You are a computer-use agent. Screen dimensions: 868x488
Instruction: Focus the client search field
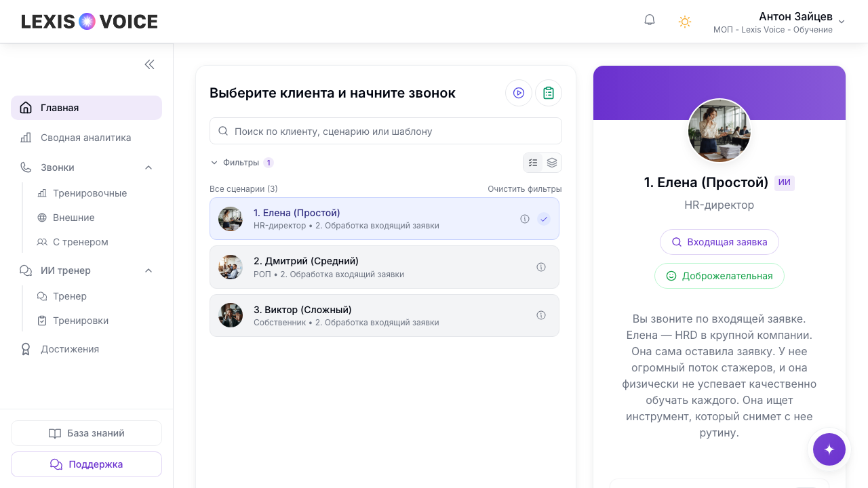(x=386, y=131)
